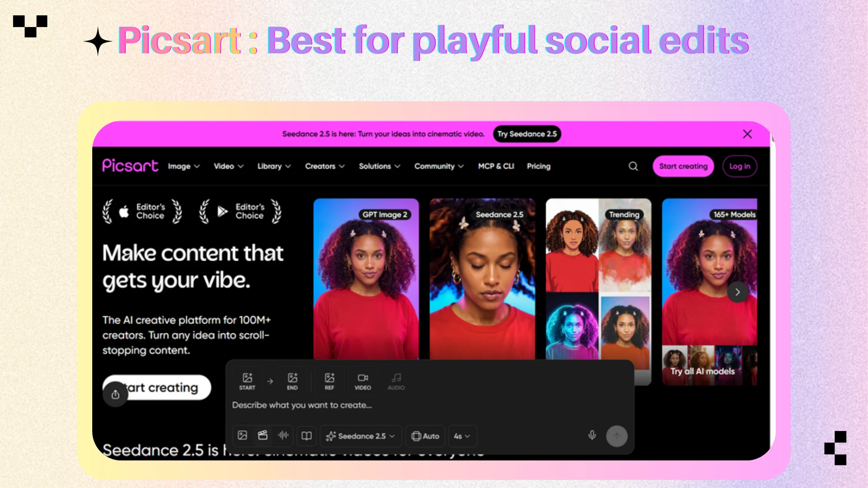Click the arrow between START and END
Image resolution: width=868 pixels, height=488 pixels.
coord(270,381)
